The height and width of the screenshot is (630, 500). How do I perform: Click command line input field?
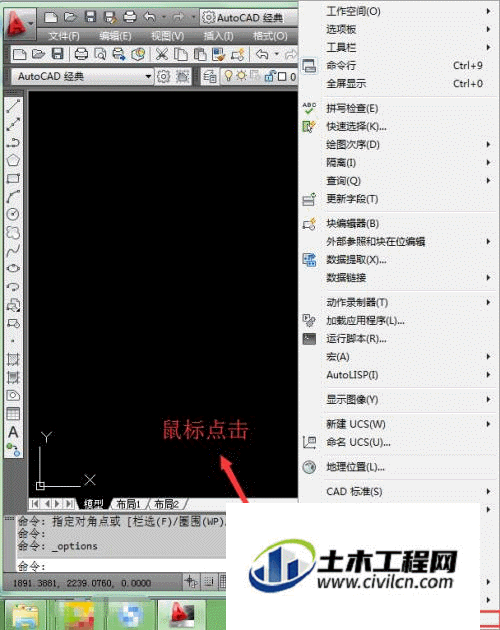pyautogui.click(x=122, y=566)
